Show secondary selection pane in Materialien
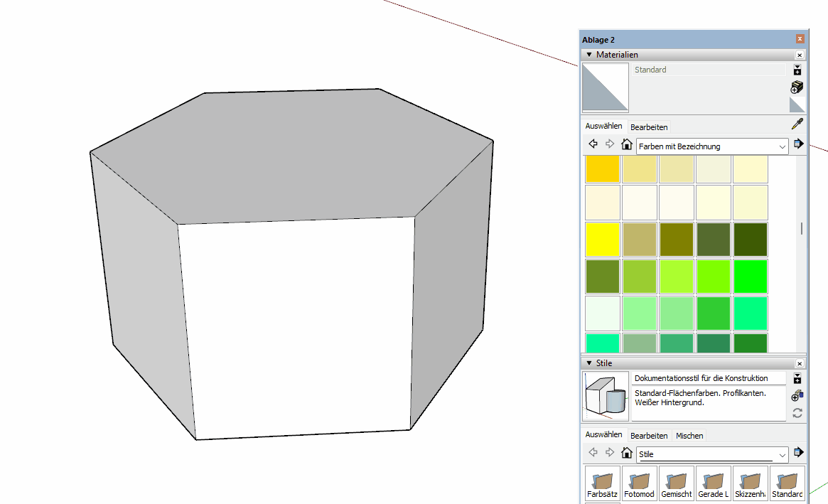828x504 pixels. tap(797, 70)
